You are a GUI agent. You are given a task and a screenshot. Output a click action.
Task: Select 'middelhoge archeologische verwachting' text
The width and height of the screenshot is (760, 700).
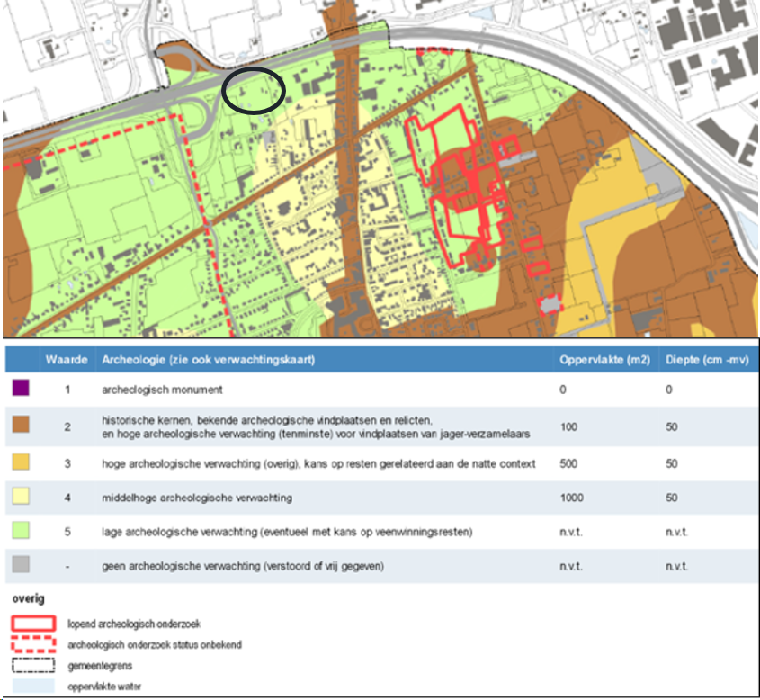click(x=197, y=498)
